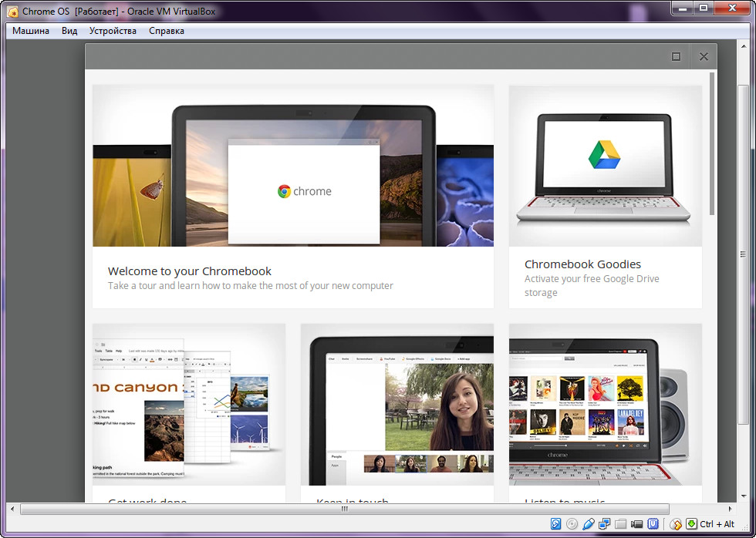Viewport: 756px width, 538px height.
Task: Click the horizontal scrollbar right arrow
Action: click(730, 509)
